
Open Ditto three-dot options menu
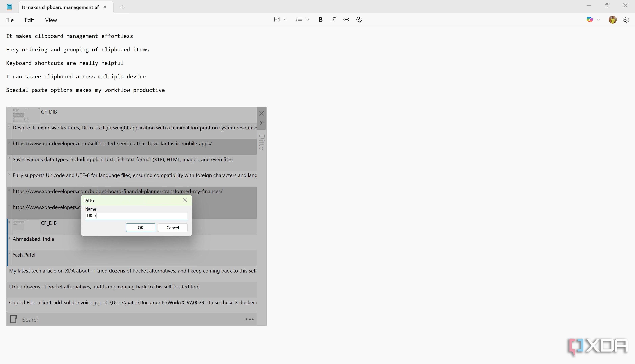coord(250,319)
